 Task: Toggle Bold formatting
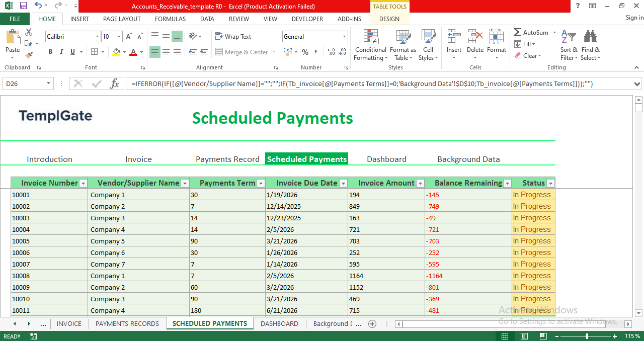tap(50, 52)
